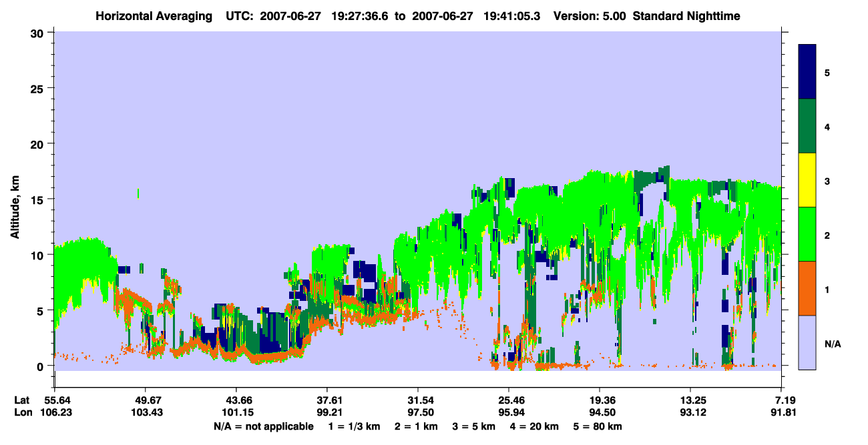
Task: Click the latitude value 25.46
Action: 509,400
